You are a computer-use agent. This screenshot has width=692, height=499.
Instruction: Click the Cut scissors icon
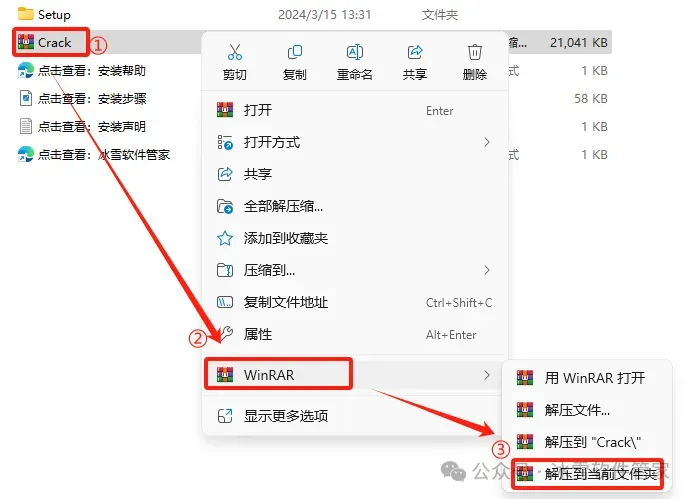pyautogui.click(x=235, y=52)
